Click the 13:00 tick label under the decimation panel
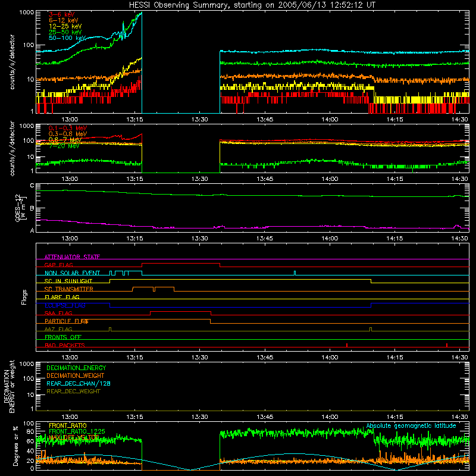Viewport: 476px width, 476px height. point(70,417)
